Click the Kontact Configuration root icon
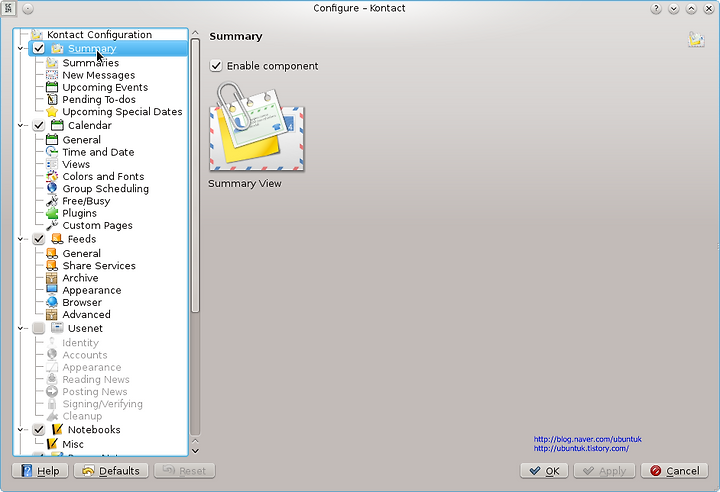 click(x=37, y=35)
